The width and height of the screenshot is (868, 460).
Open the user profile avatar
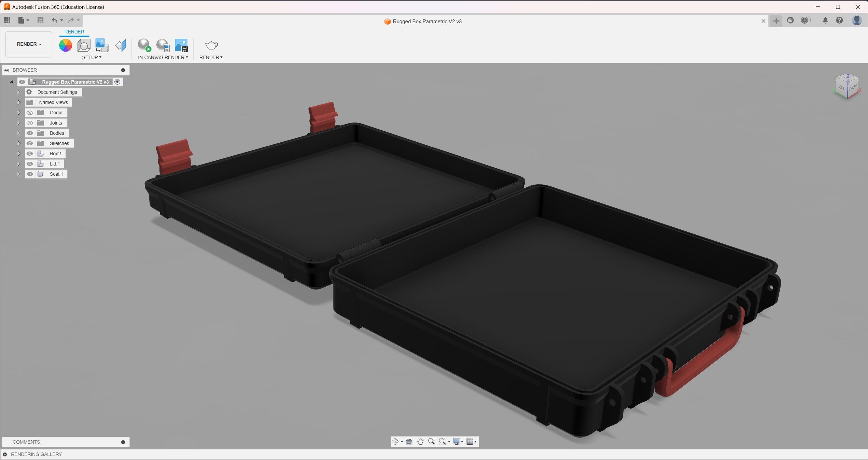[x=857, y=20]
